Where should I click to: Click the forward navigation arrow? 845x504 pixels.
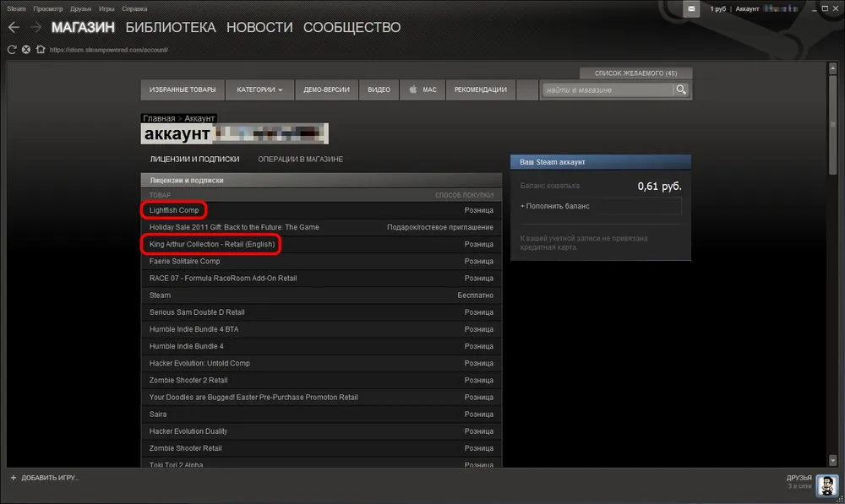[35, 28]
